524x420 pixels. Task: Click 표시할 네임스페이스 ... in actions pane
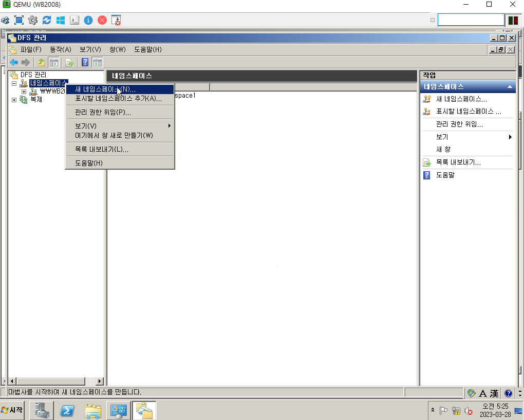click(467, 112)
